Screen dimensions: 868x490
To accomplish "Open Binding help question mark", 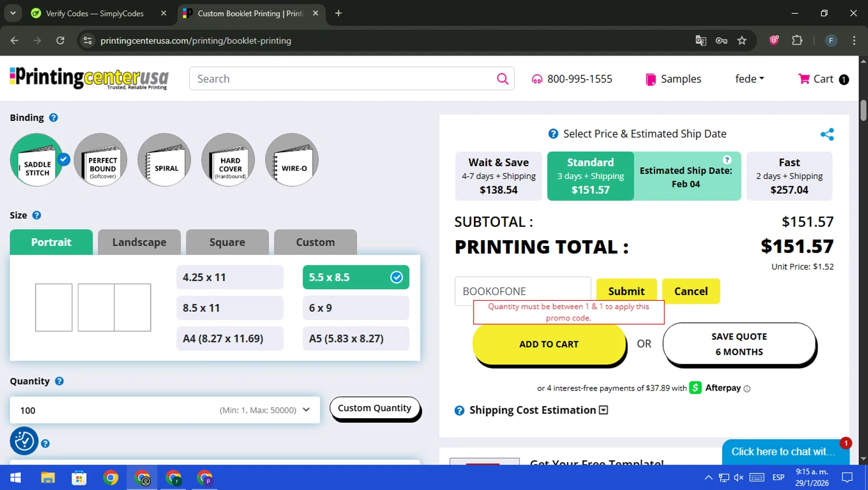I will point(53,117).
